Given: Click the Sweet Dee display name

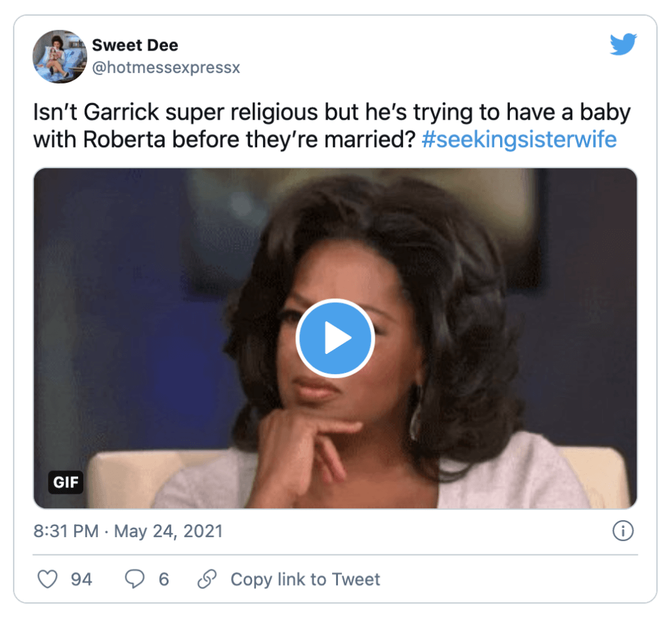Looking at the screenshot, I should coord(135,45).
